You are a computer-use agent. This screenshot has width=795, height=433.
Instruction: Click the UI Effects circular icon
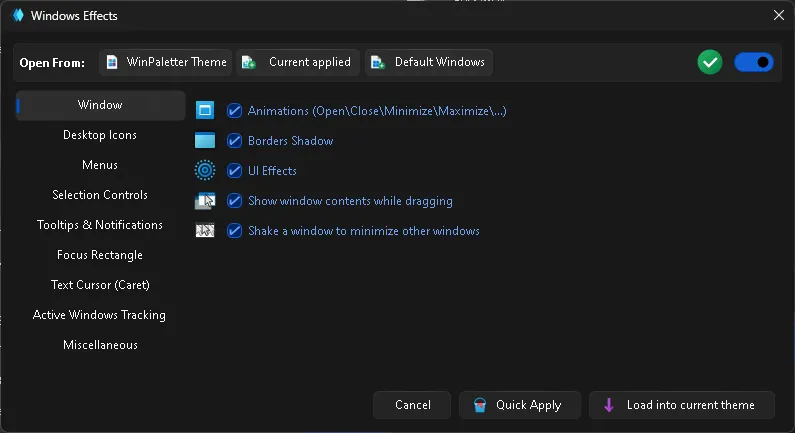[205, 171]
